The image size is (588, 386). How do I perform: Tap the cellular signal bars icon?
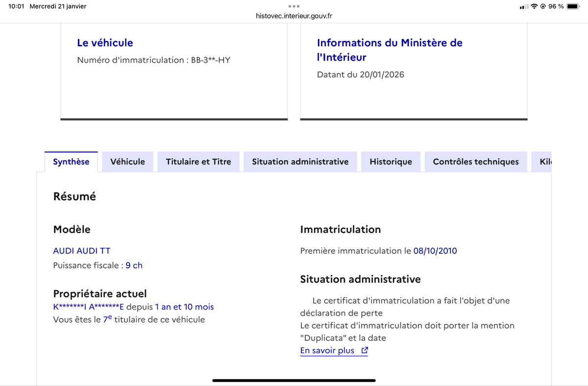524,6
